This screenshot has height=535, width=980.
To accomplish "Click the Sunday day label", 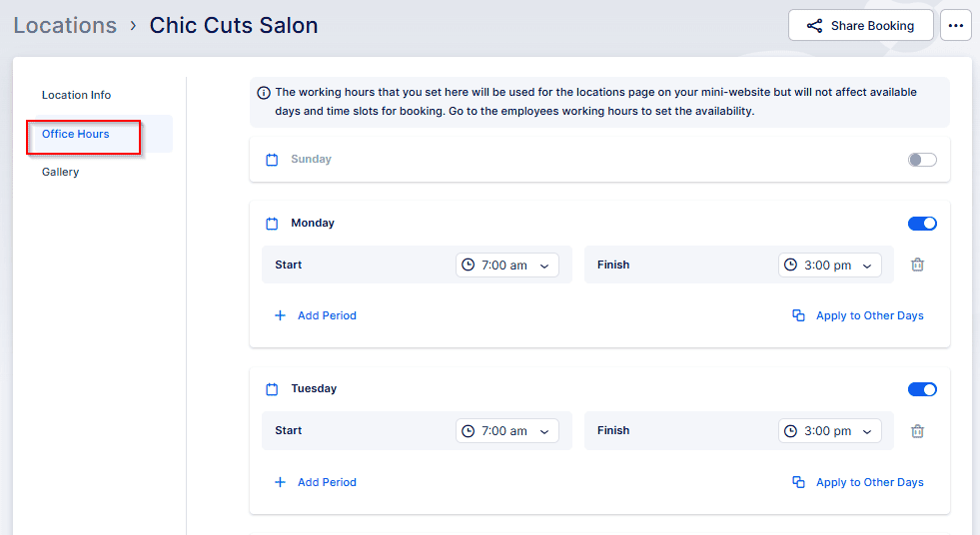I will (x=311, y=159).
